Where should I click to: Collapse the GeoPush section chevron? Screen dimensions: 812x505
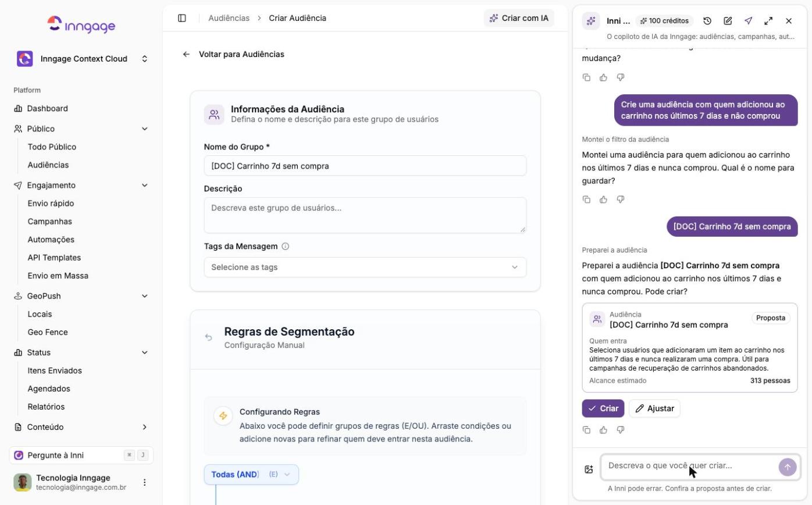point(144,296)
